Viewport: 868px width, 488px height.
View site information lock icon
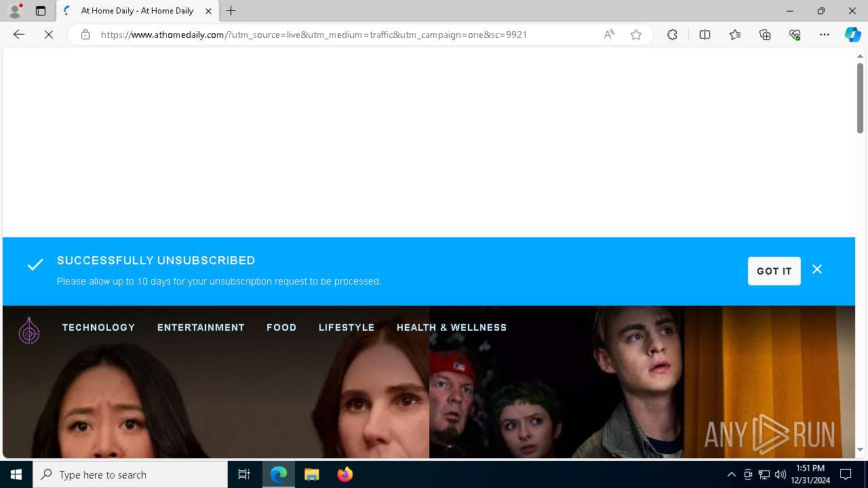(85, 35)
